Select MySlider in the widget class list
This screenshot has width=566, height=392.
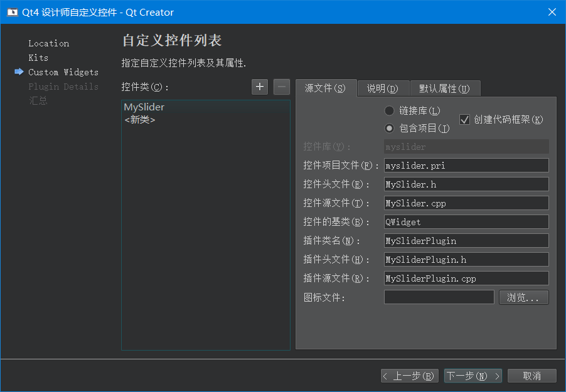click(144, 107)
